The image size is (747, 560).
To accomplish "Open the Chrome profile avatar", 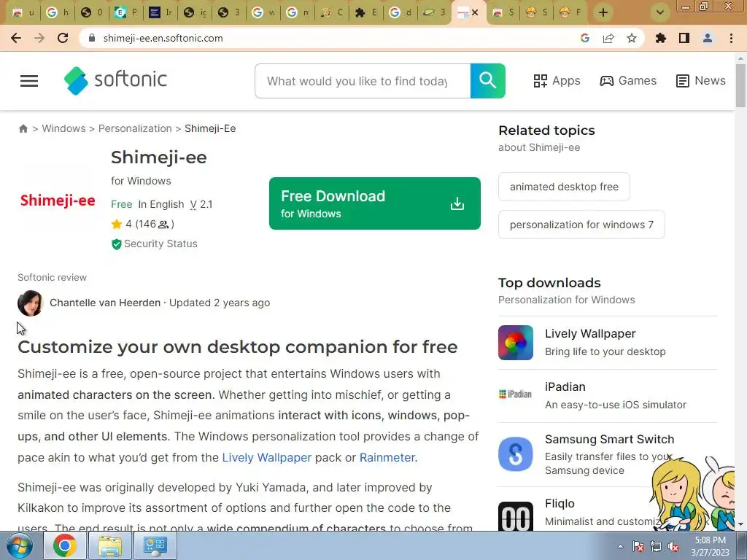I will pos(708,38).
